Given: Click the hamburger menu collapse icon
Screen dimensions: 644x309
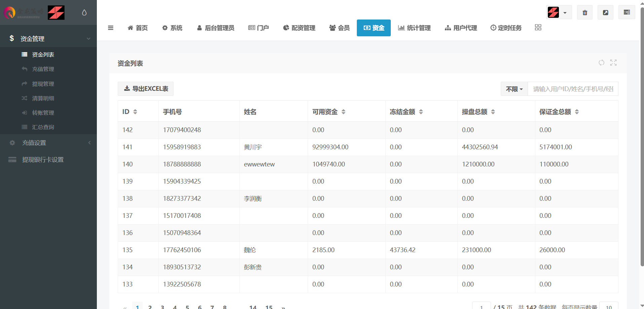Looking at the screenshot, I should (110, 28).
